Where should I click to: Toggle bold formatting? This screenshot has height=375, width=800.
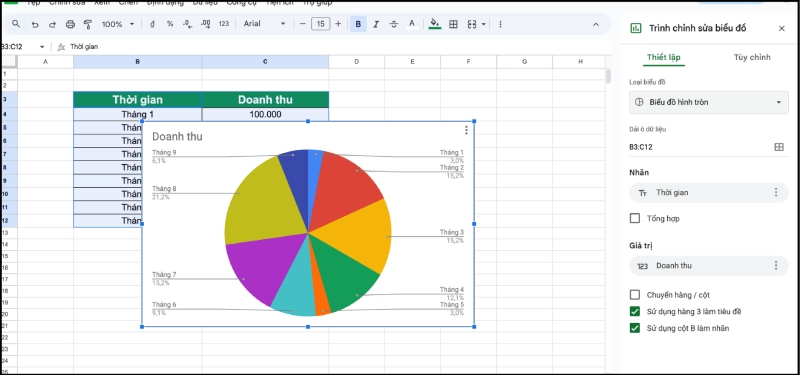coord(358,24)
